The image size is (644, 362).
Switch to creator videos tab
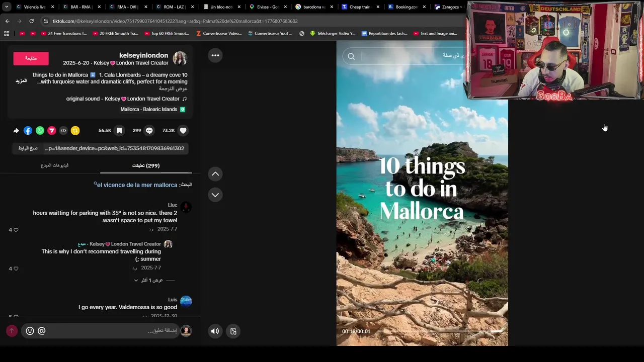54,165
